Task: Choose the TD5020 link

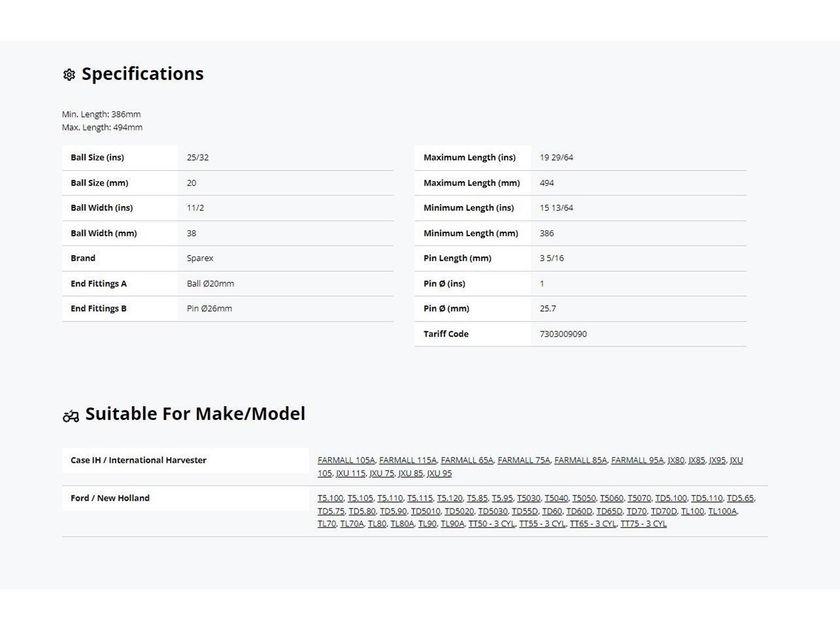Action: tap(459, 511)
